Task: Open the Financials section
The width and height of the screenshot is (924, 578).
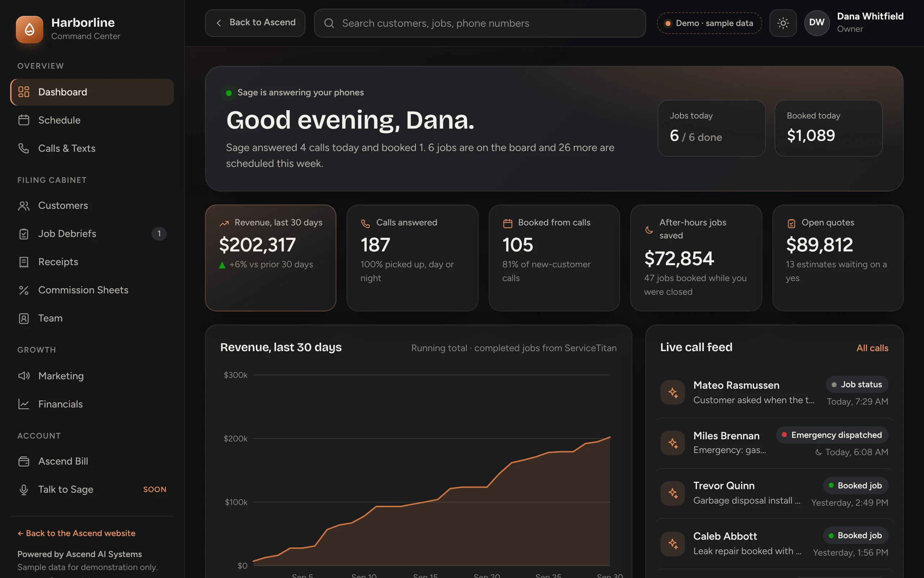Action: pos(92,404)
